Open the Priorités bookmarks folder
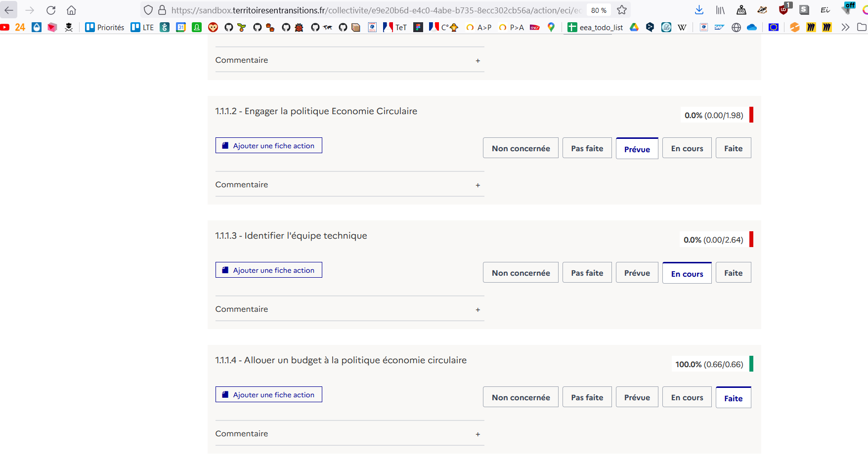Viewport: 868px width, 463px height. tap(104, 28)
